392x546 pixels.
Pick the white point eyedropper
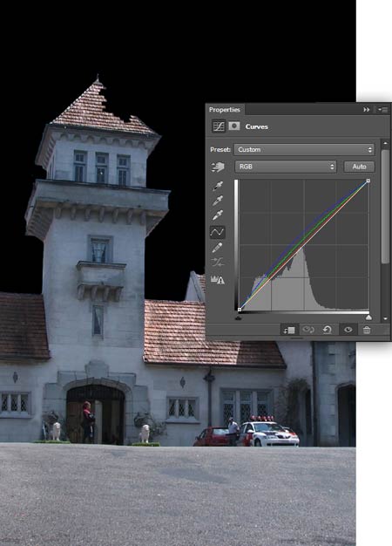pos(218,215)
